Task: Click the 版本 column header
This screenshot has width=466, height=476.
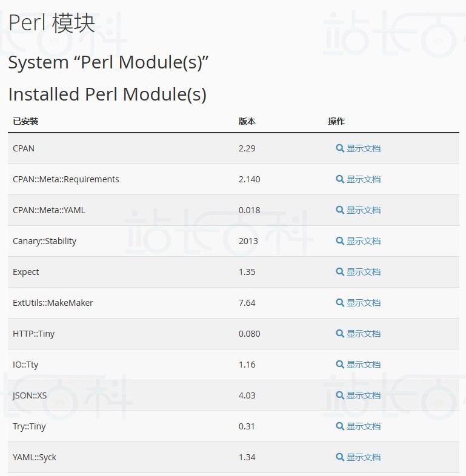Action: click(247, 121)
